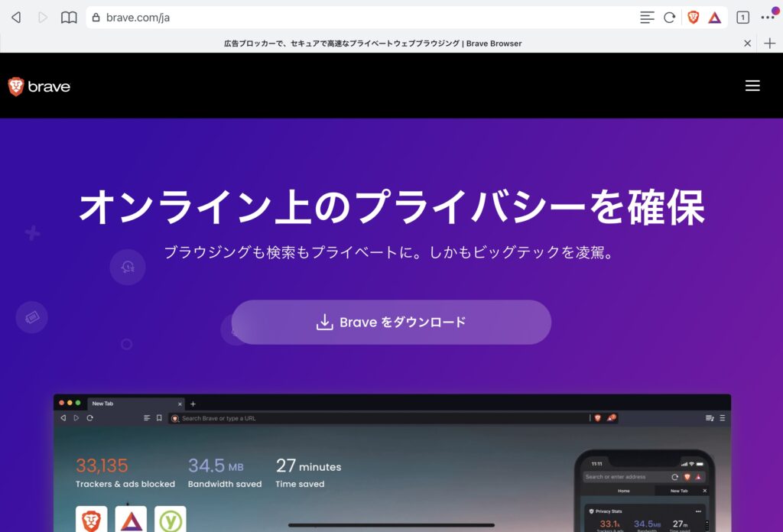Click the main headline オンライン上のプライバシーを確保
This screenshot has width=783, height=532.
(x=391, y=207)
